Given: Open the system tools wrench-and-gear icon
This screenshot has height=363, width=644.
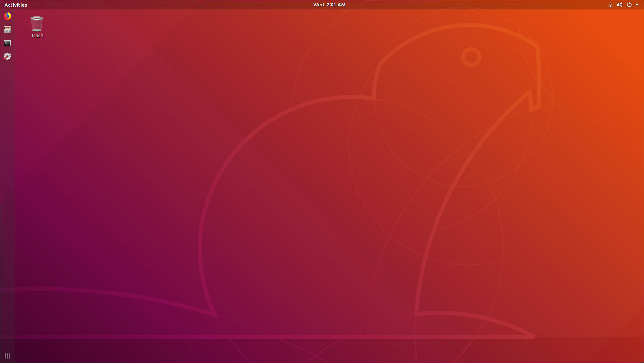Looking at the screenshot, I should pos(7,56).
